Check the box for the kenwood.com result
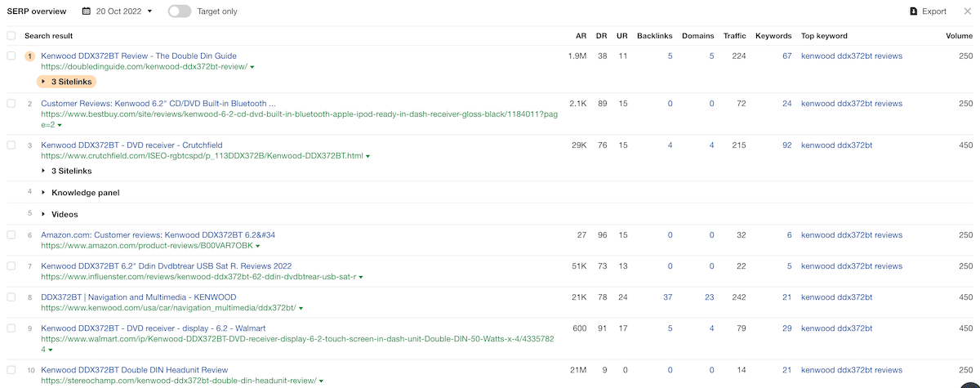This screenshot has width=980, height=388. (x=11, y=297)
